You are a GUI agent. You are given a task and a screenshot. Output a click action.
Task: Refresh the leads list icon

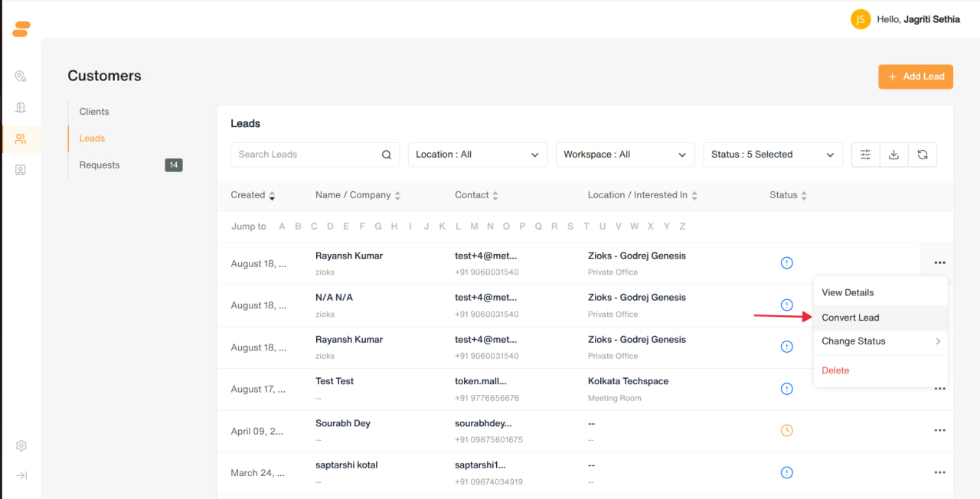pyautogui.click(x=923, y=155)
